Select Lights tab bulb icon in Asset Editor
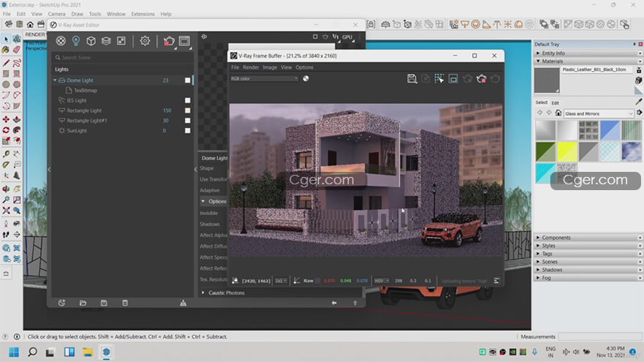The image size is (644, 362). (76, 41)
